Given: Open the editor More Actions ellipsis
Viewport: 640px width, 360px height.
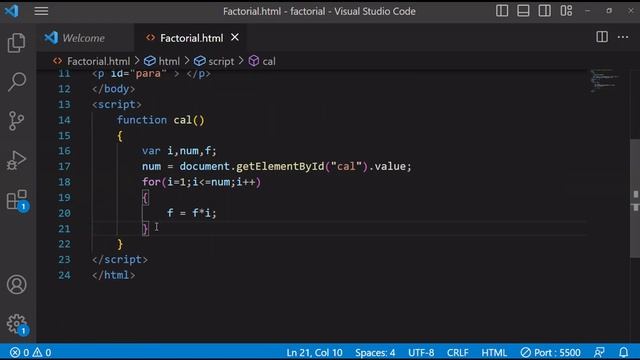Looking at the screenshot, I should tap(623, 37).
